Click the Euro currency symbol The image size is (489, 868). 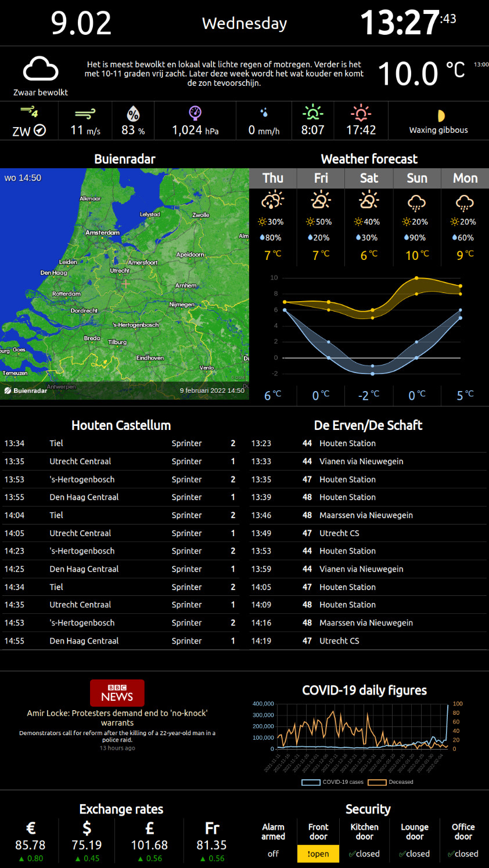click(31, 828)
